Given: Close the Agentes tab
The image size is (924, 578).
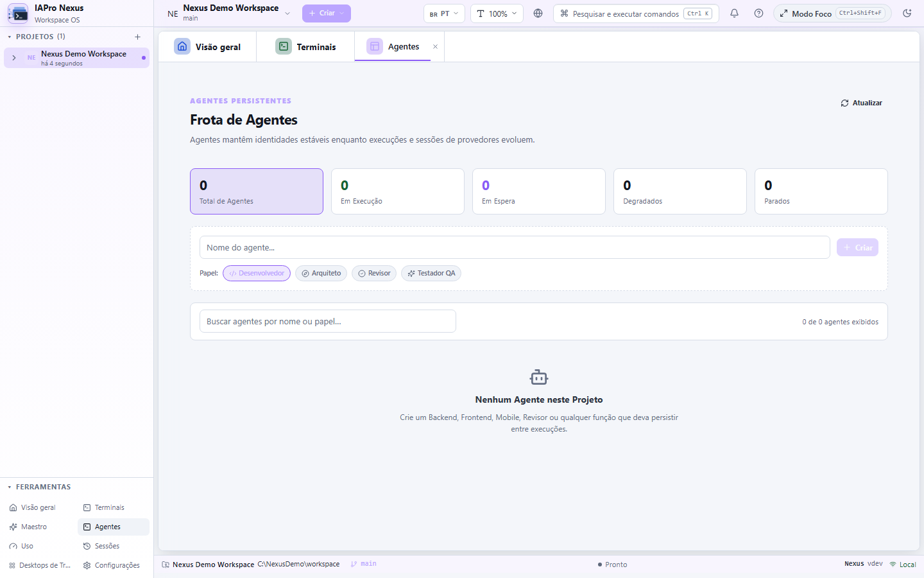Looking at the screenshot, I should point(435,47).
